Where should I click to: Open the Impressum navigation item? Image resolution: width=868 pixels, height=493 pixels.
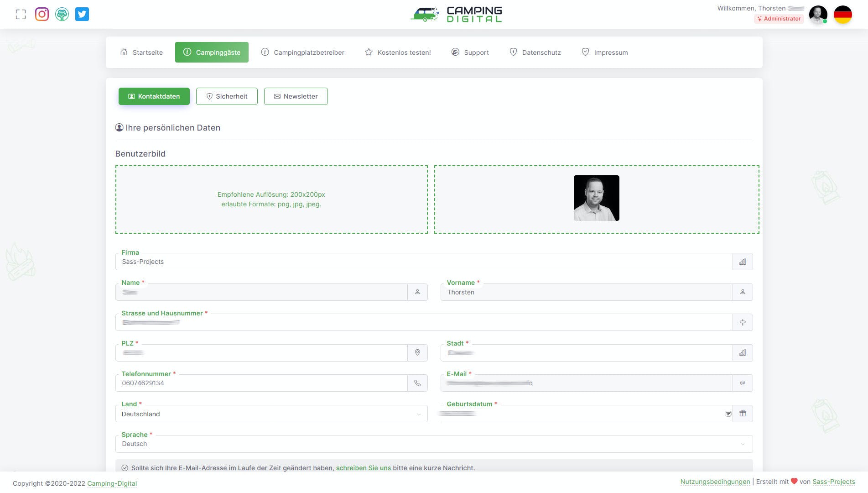[605, 52]
